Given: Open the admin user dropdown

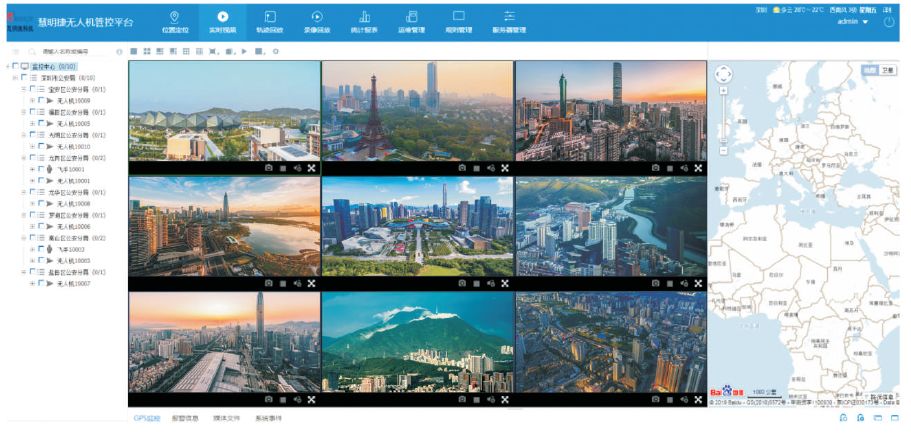Looking at the screenshot, I should (x=851, y=22).
